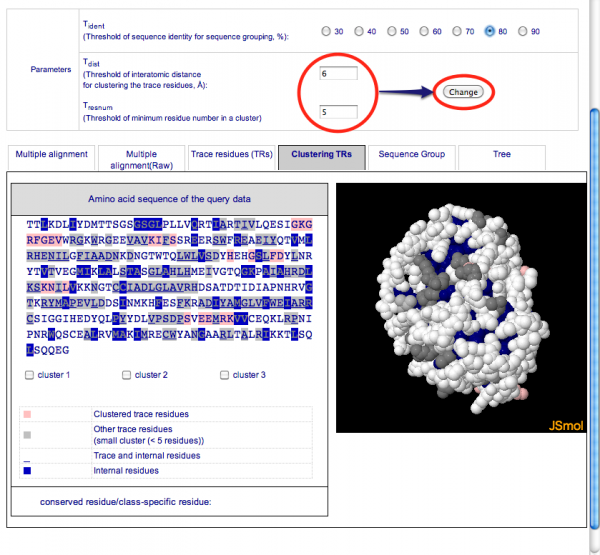Open the Tree tab
The height and width of the screenshot is (555, 600).
coord(501,155)
